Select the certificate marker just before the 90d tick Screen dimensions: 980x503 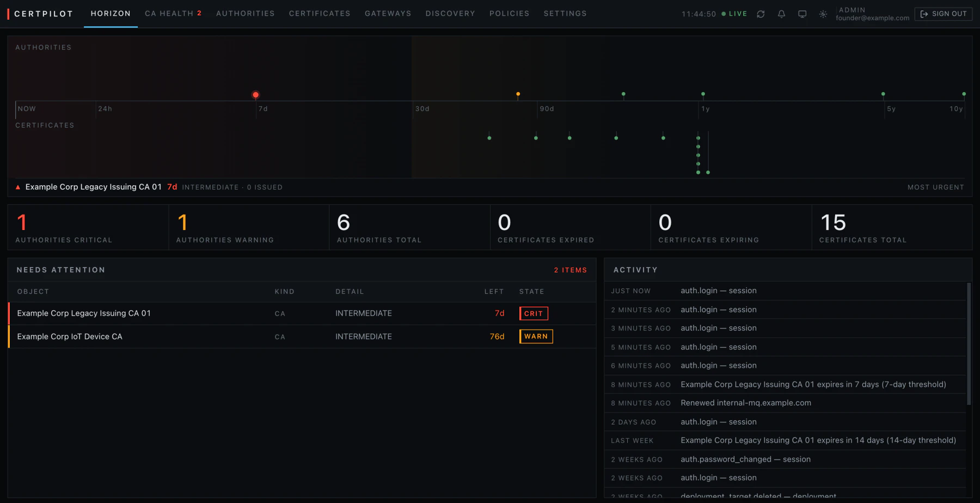[x=536, y=138]
